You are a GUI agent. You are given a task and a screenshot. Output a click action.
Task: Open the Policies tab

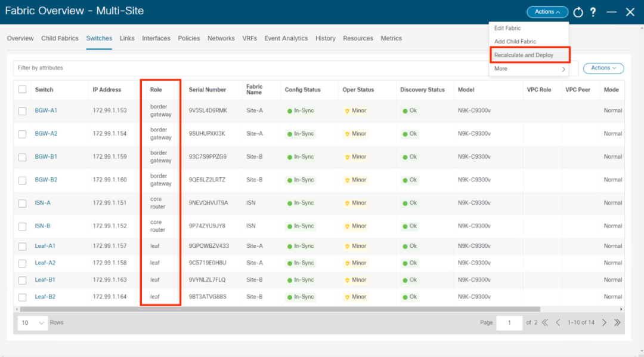pyautogui.click(x=189, y=38)
